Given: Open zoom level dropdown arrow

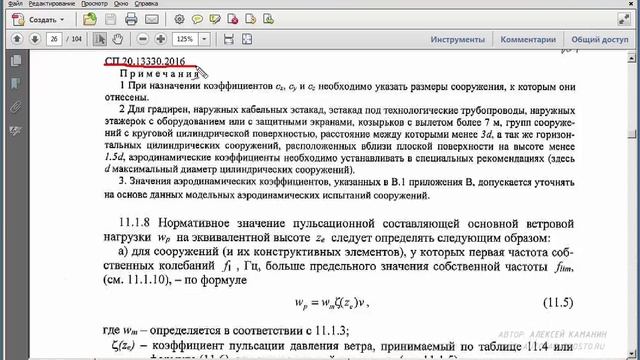Looking at the screenshot, I should [x=204, y=39].
